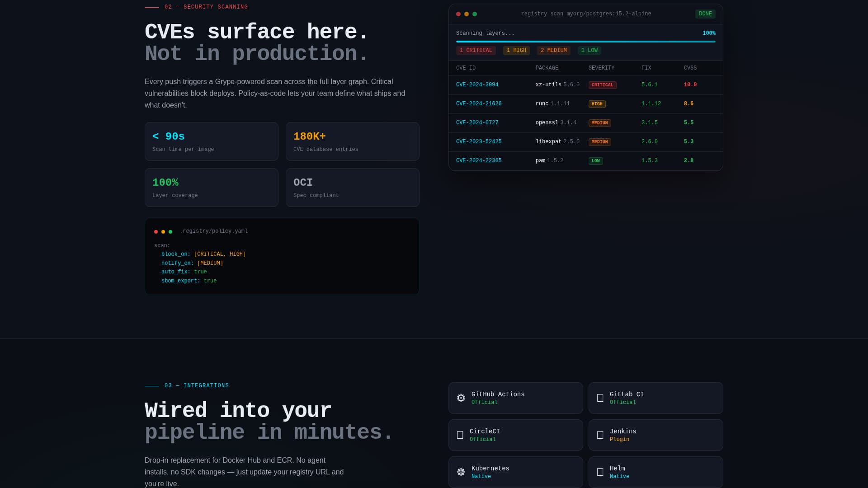Click the '03 — INTEGRATIONS' section label

coord(197,386)
